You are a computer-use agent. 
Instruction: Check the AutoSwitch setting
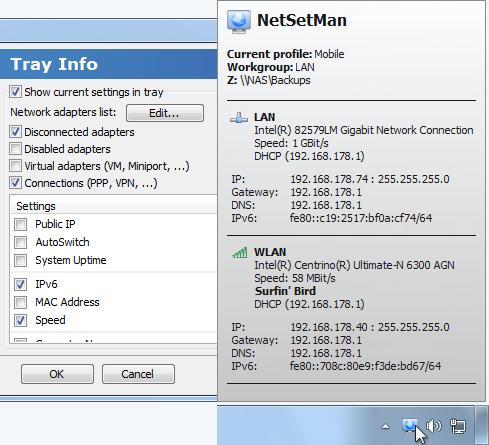pyautogui.click(x=21, y=242)
